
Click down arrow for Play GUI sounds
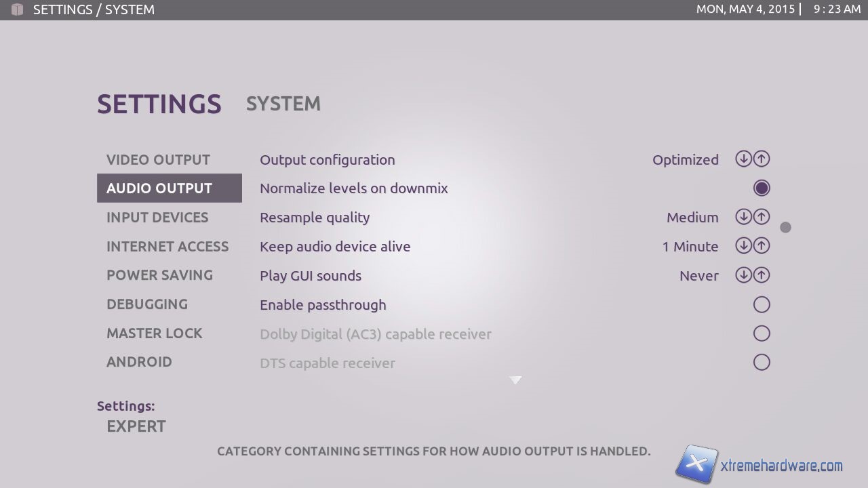coord(743,275)
